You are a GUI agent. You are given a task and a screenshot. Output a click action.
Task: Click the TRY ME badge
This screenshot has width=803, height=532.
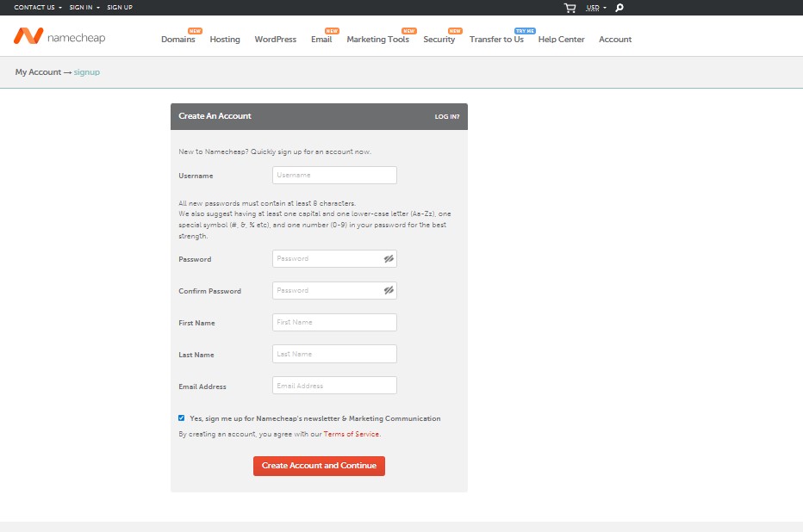[525, 31]
